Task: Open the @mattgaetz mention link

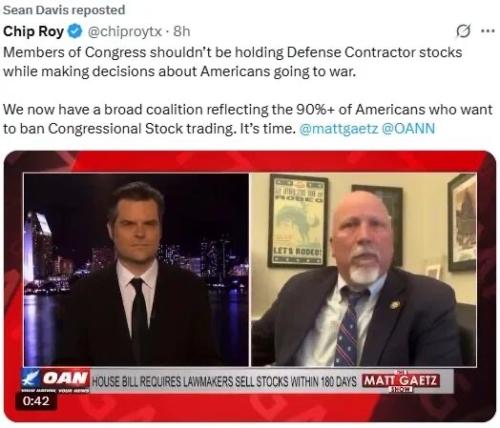Action: (x=339, y=129)
